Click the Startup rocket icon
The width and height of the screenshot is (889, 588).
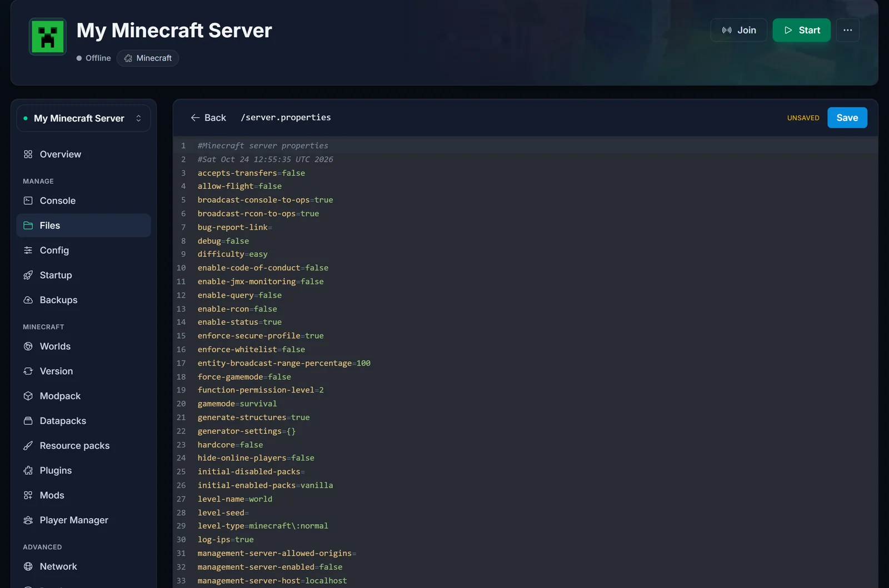[28, 275]
